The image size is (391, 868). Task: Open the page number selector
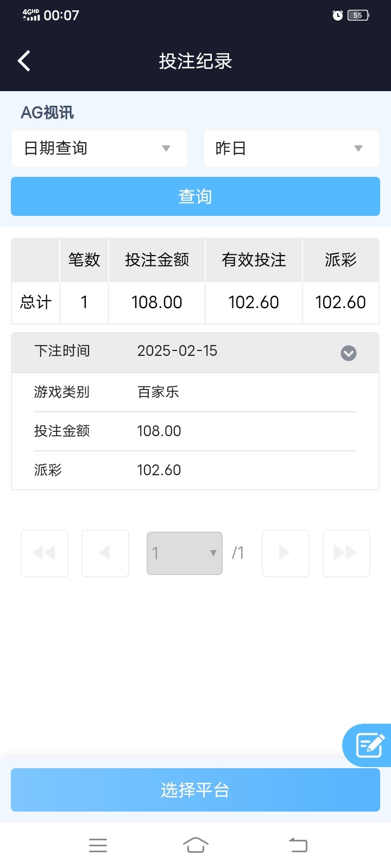pyautogui.click(x=185, y=553)
